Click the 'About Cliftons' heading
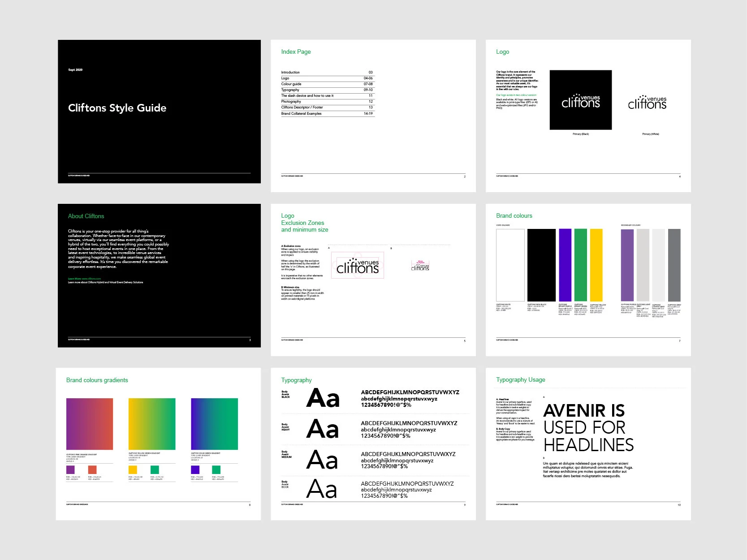The image size is (747, 560). pyautogui.click(x=86, y=216)
